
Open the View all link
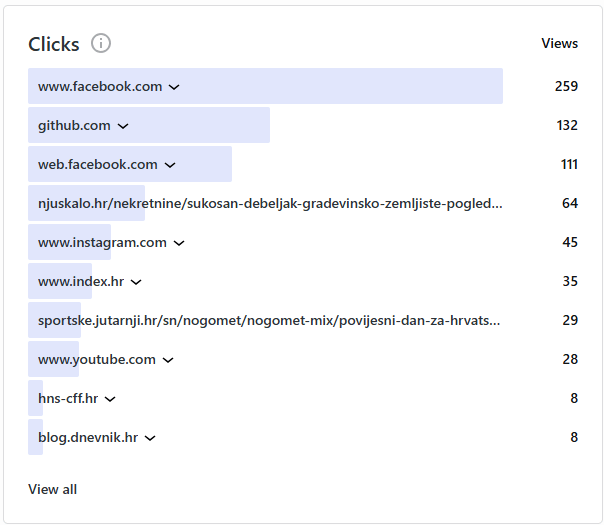(52, 489)
